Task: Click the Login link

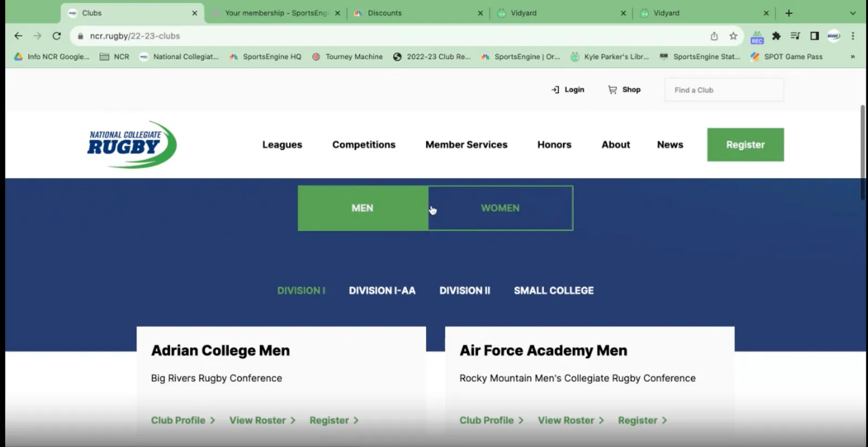Action: [568, 90]
